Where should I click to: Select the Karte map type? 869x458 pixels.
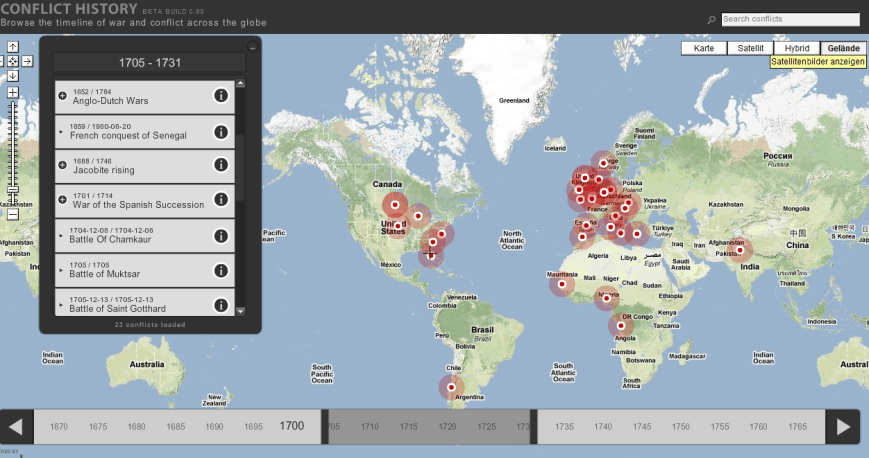(704, 48)
